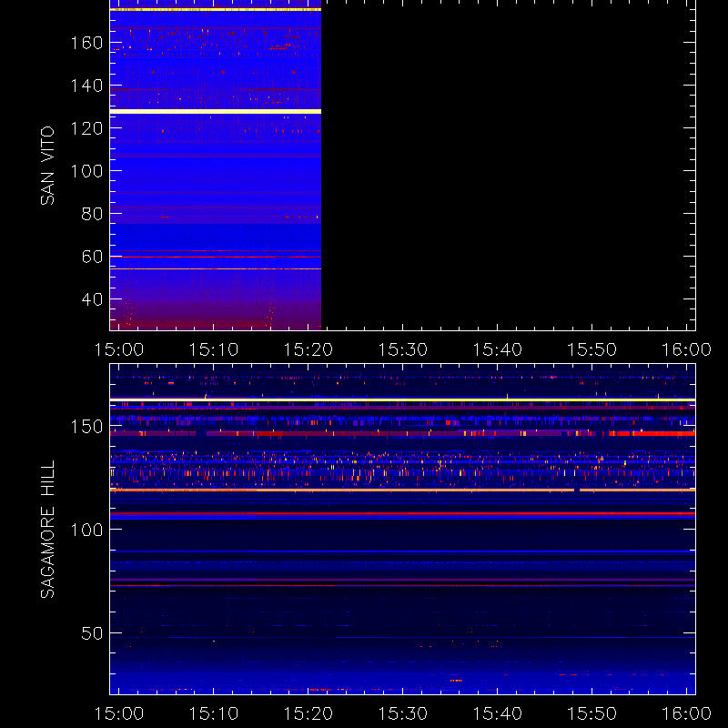Click 15:40 time label under SAN VITO plot

click(x=497, y=349)
